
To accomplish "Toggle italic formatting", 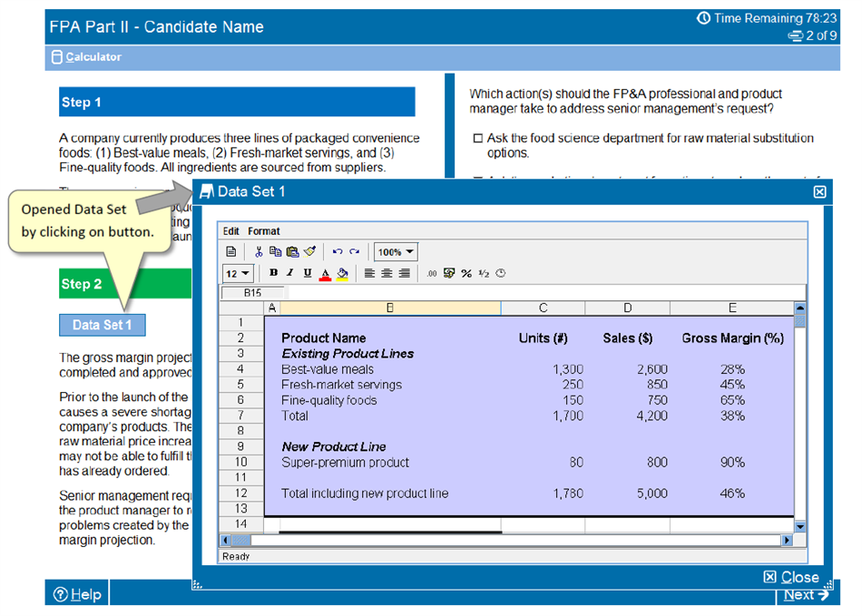I will point(290,273).
